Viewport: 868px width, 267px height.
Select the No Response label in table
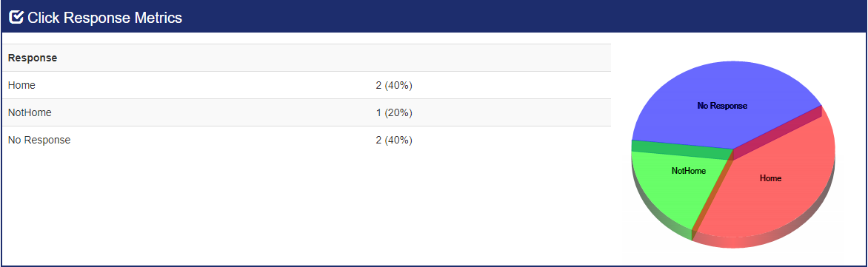point(39,140)
